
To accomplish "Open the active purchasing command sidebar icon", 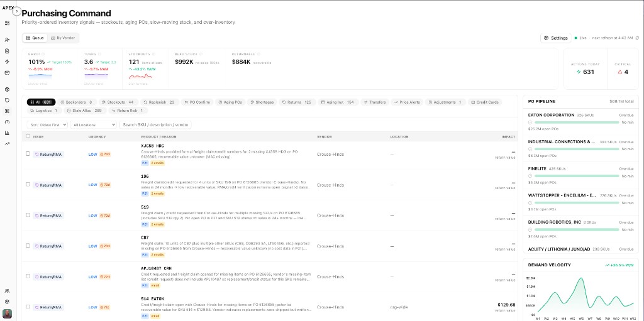I will (x=7, y=111).
